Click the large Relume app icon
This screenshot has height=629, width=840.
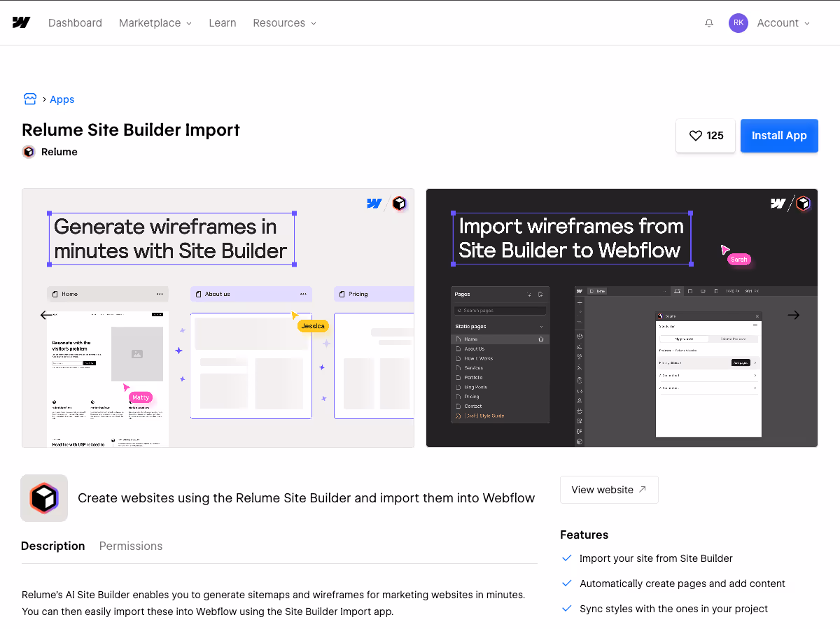tap(44, 498)
